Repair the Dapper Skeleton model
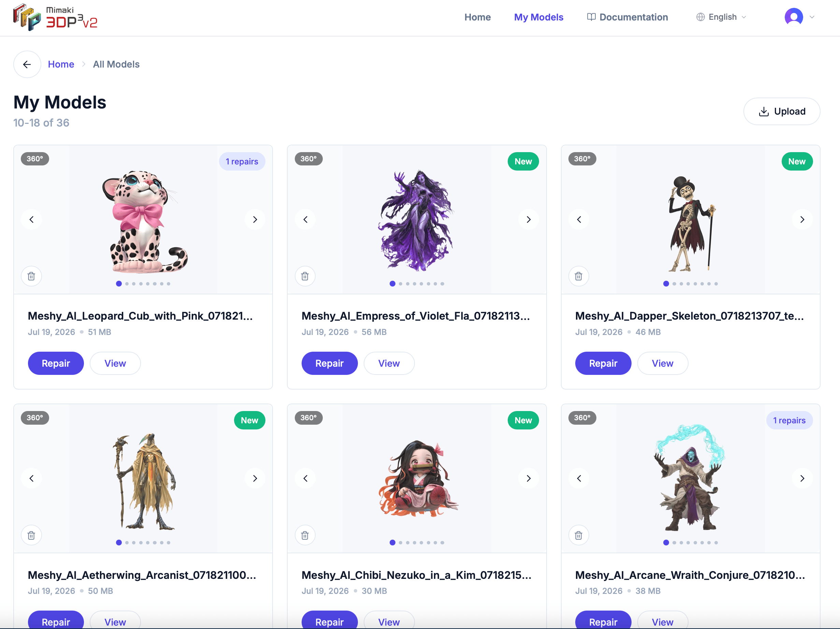The height and width of the screenshot is (629, 840). pos(603,363)
